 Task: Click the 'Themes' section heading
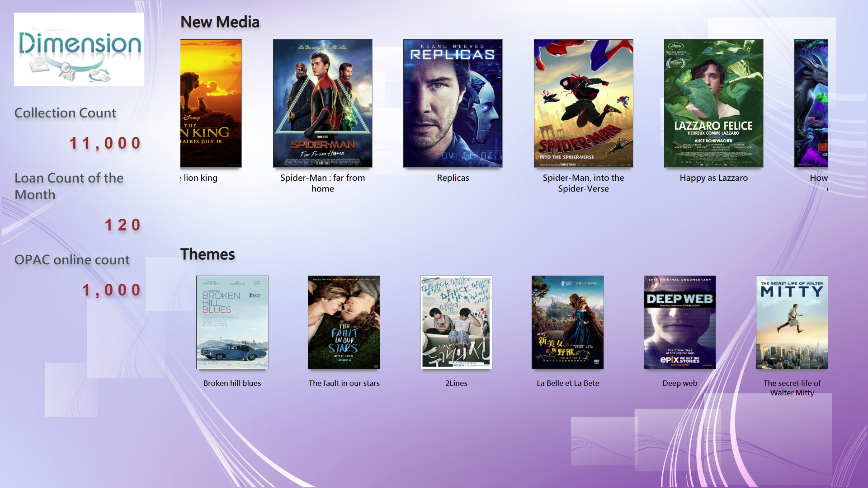(x=208, y=254)
